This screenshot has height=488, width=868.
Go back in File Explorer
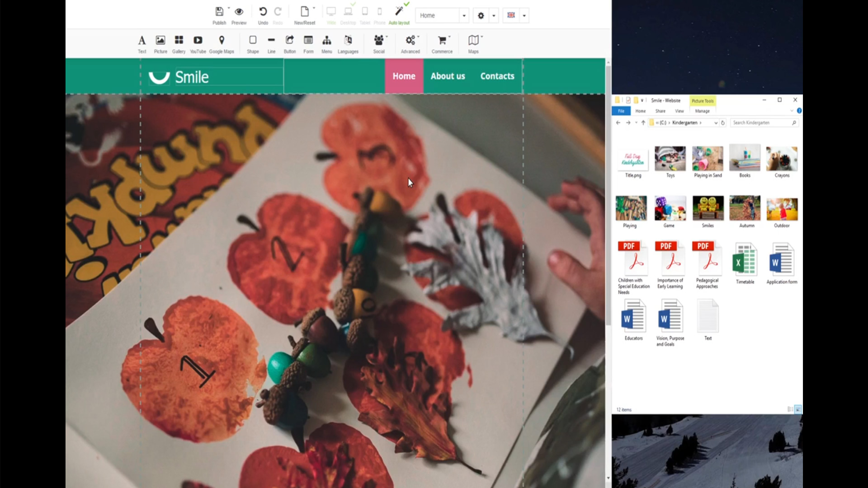618,122
